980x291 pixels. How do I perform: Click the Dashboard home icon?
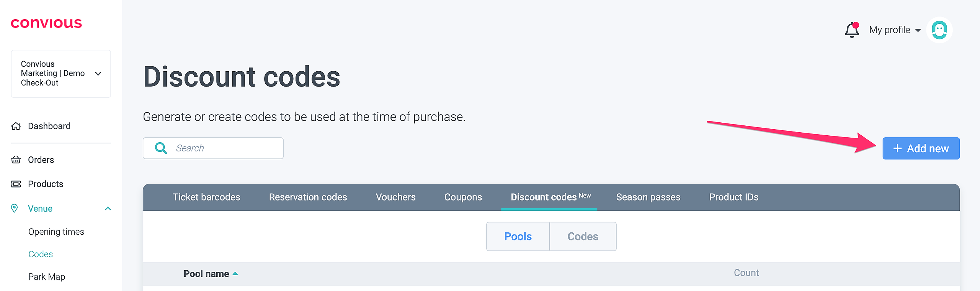tap(16, 126)
